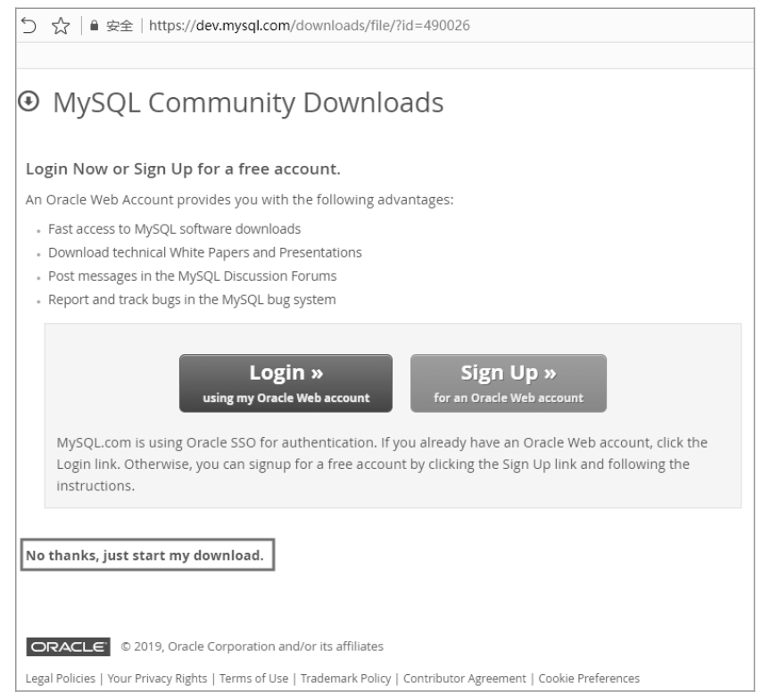Image resolution: width=770 pixels, height=700 pixels.
Task: Click the Oracle logo in footer
Action: (69, 647)
